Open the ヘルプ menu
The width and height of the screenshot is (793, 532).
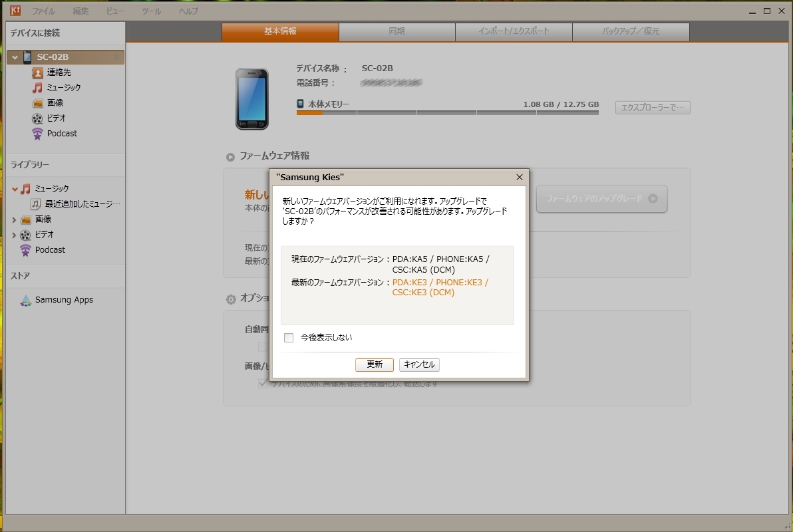pyautogui.click(x=189, y=11)
